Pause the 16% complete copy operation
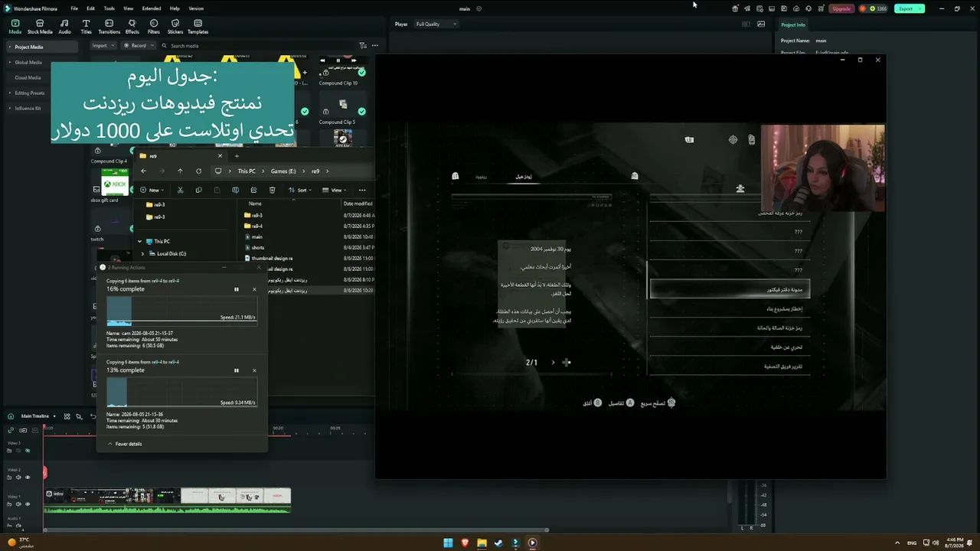Image resolution: width=980 pixels, height=551 pixels. pos(236,289)
